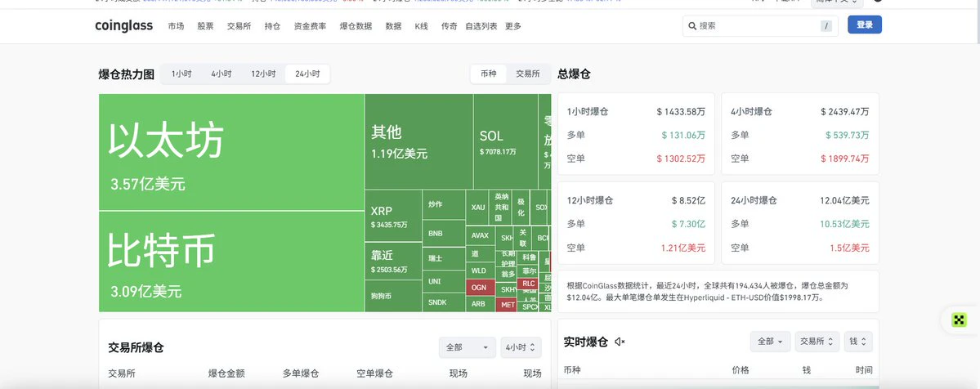
Task: Select the 币种 heatmap view toggle
Action: [x=489, y=74]
